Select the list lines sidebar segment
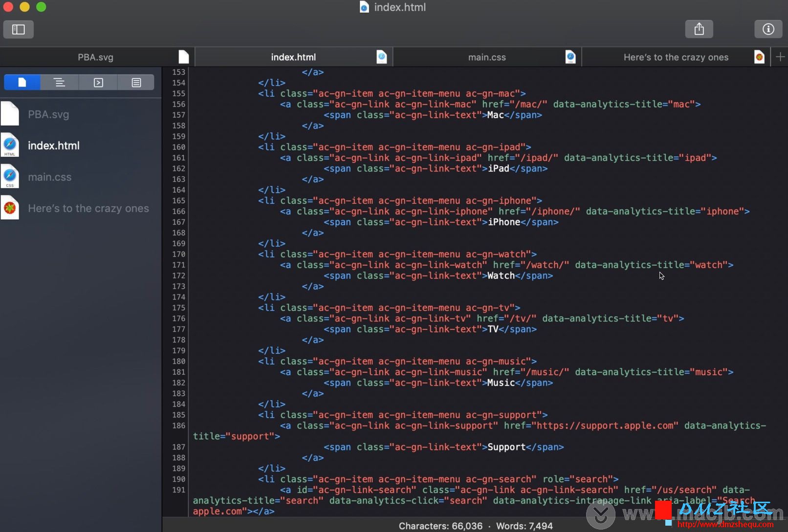The width and height of the screenshot is (788, 532). pos(136,83)
